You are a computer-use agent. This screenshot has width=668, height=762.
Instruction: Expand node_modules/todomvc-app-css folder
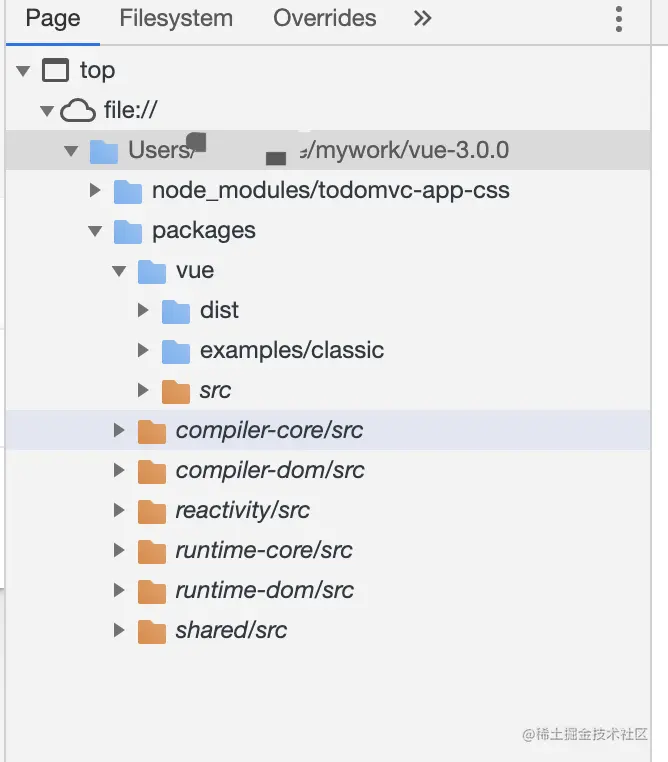pyautogui.click(x=95, y=190)
